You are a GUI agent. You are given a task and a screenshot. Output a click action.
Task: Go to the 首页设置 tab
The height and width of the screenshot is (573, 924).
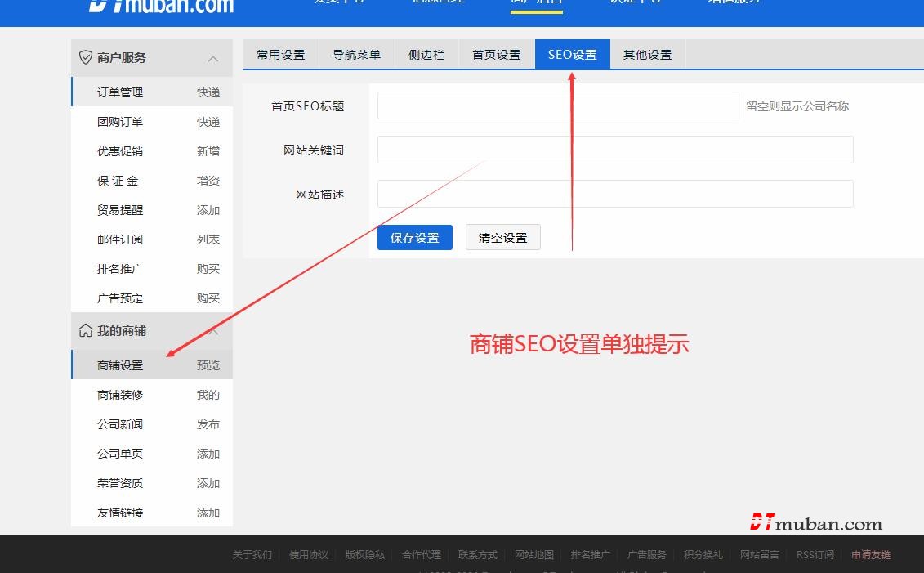[x=496, y=55]
